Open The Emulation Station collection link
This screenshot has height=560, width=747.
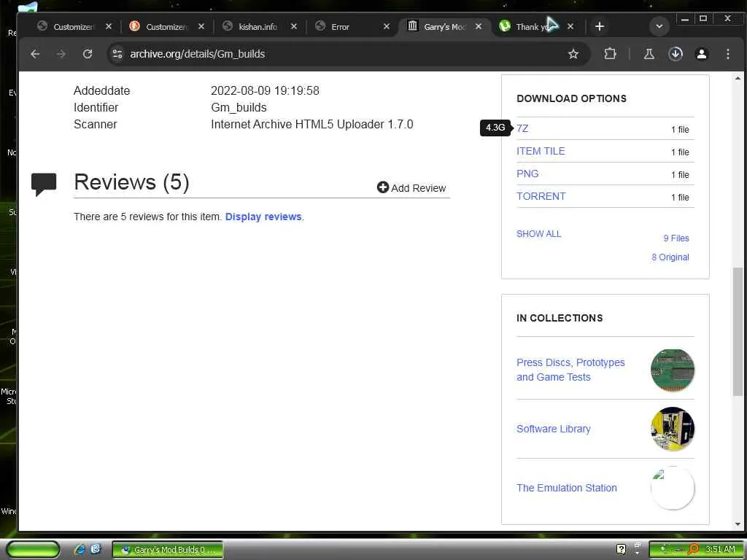point(566,488)
